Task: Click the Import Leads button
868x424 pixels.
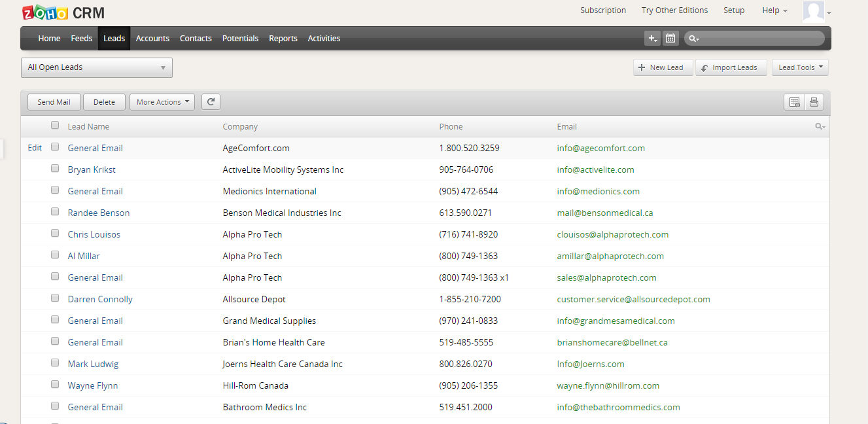Action: pyautogui.click(x=731, y=67)
